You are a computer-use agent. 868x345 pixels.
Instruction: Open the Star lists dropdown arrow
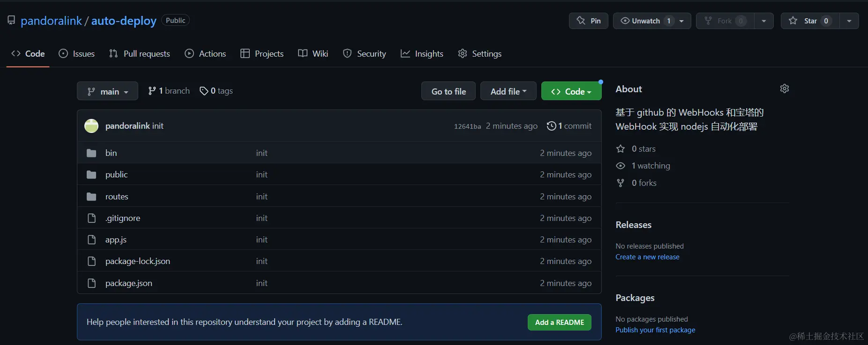point(849,21)
